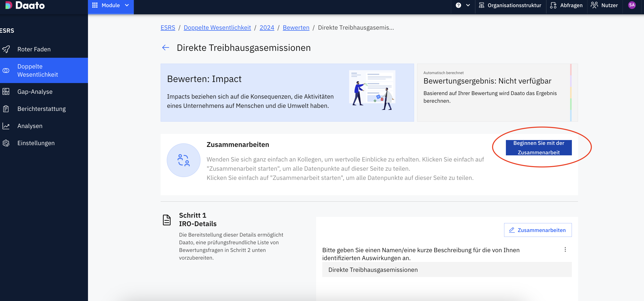Click Beginnen Sie mit der Zusammenarbeit button
Screen dimensions: 644x301
(539, 148)
